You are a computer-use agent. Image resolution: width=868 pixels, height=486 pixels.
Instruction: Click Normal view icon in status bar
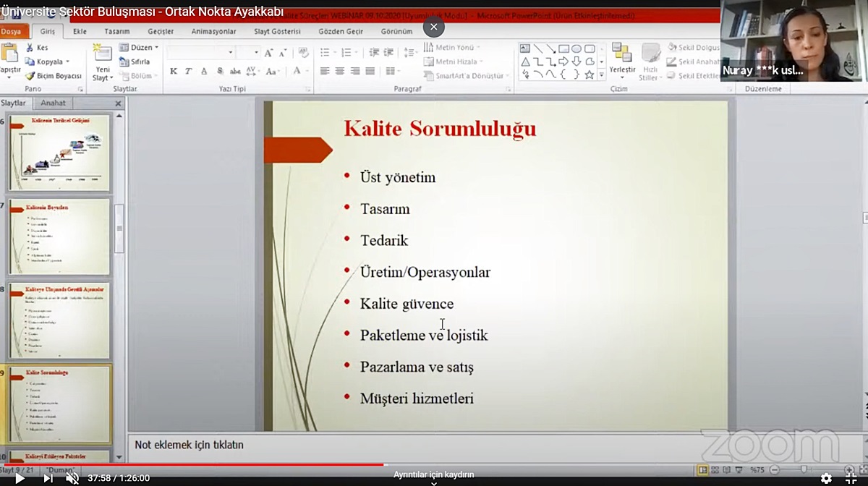(x=702, y=470)
